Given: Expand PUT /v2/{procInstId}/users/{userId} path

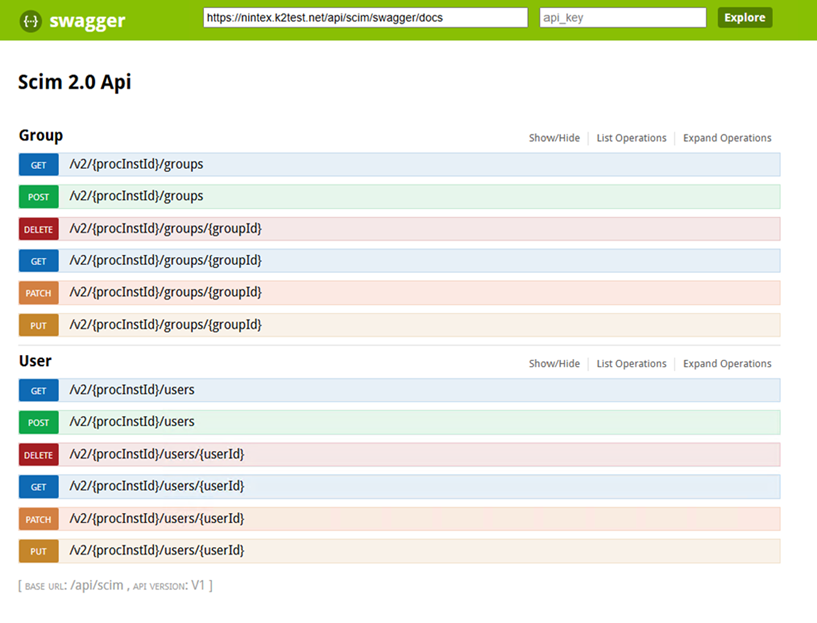Looking at the screenshot, I should [157, 551].
